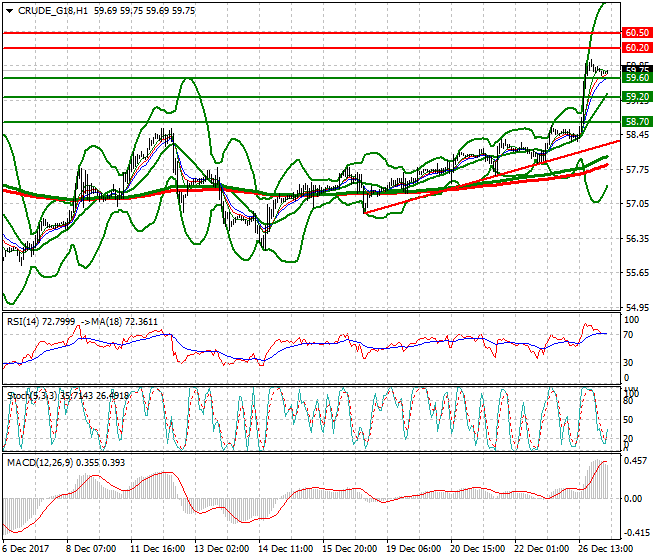Select the 19 Dec 06:00 time label
Viewport: 660px width, 560px height.
click(x=413, y=549)
